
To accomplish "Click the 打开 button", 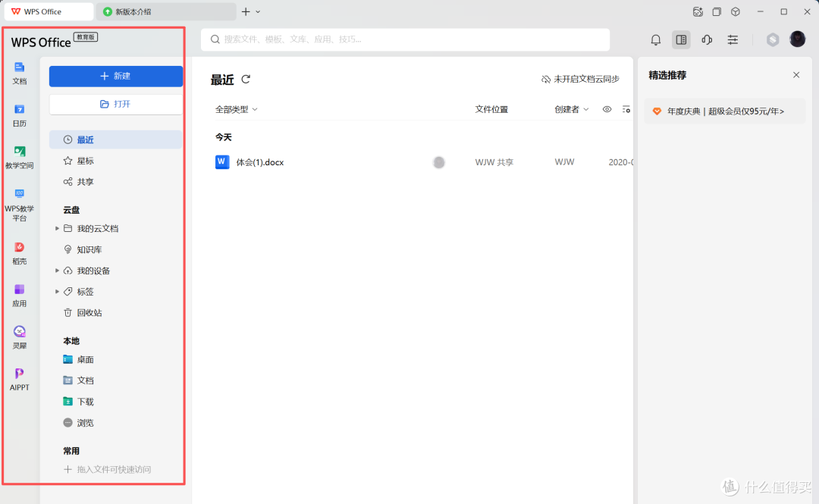I will pyautogui.click(x=116, y=104).
